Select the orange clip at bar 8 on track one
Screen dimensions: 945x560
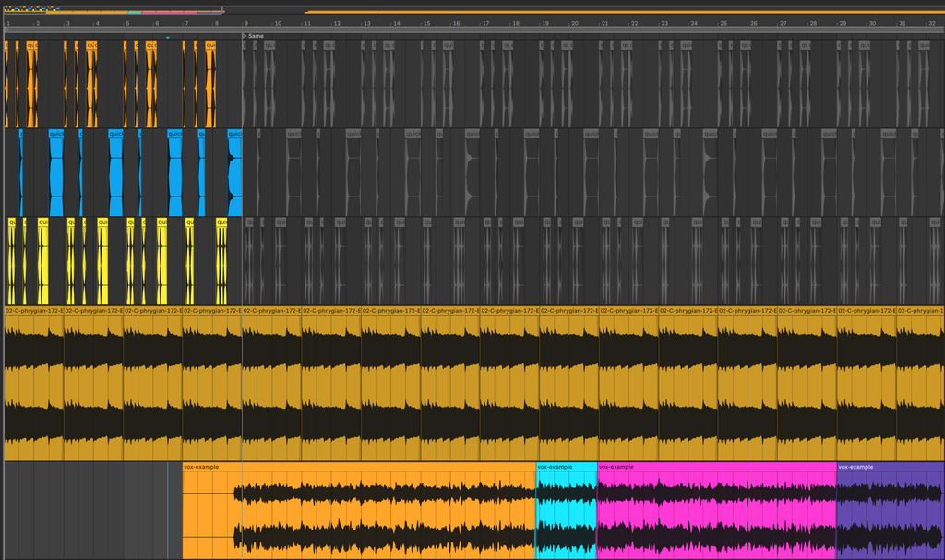tap(210, 84)
